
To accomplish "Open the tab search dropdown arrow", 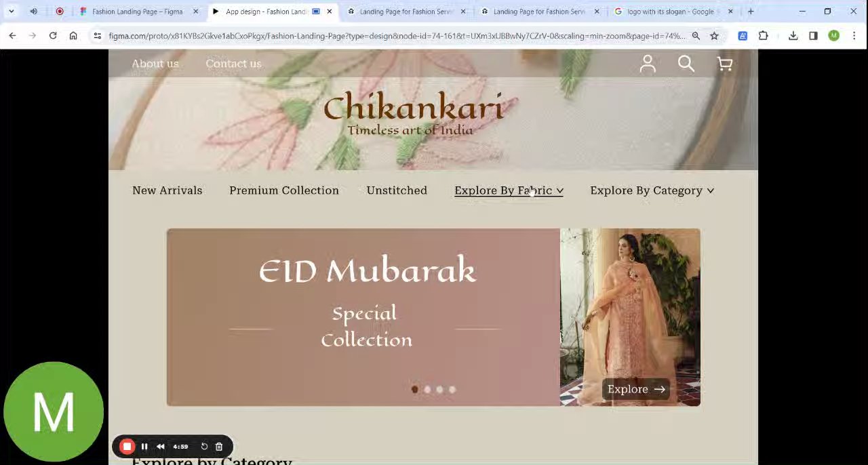I will click(x=11, y=12).
